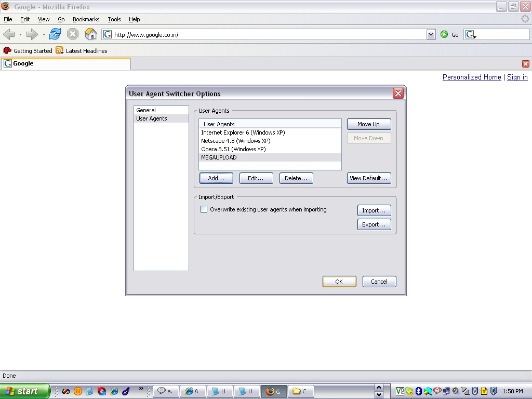Select Netscape 4.8 (Windows XP) entry
Screen dimensions: 532x399
tap(270, 141)
